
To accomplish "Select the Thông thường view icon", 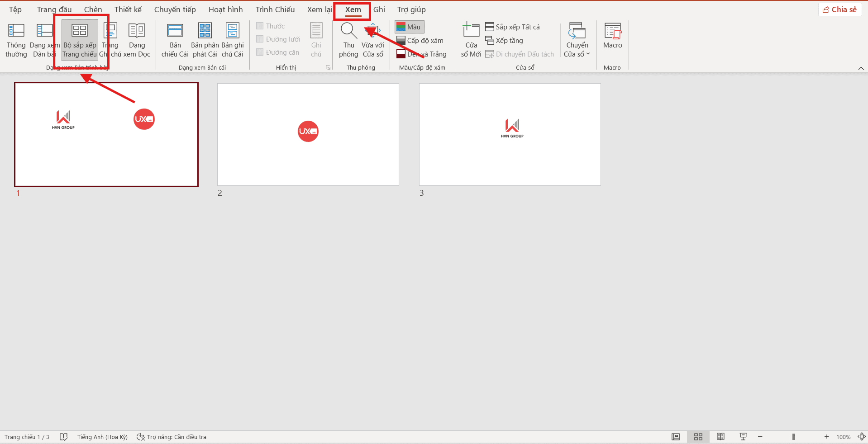I will pos(16,40).
